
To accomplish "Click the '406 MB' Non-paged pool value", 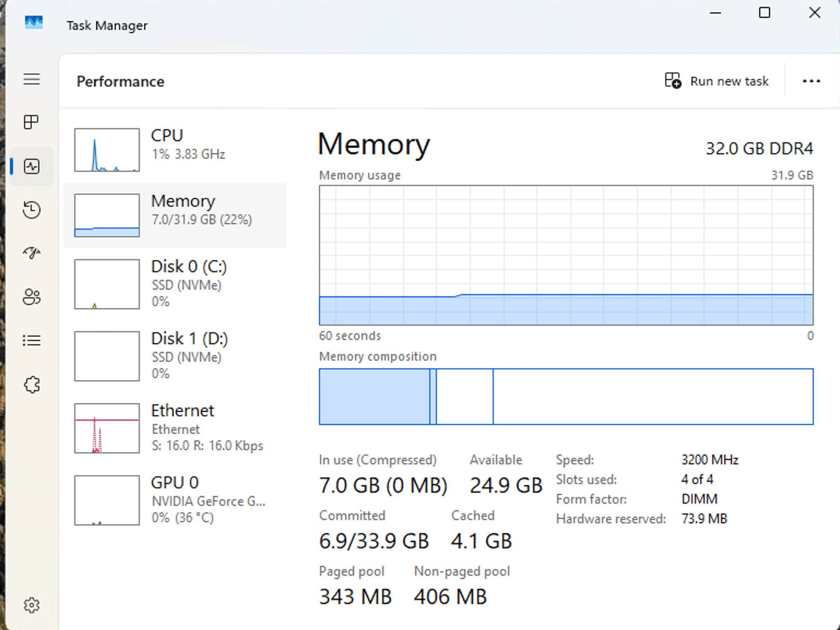I will click(450, 597).
